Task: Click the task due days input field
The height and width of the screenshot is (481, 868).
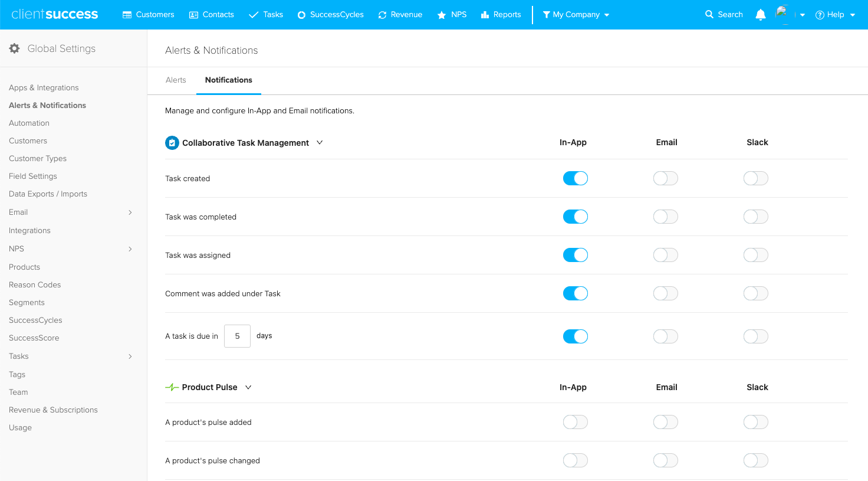Action: pos(237,336)
